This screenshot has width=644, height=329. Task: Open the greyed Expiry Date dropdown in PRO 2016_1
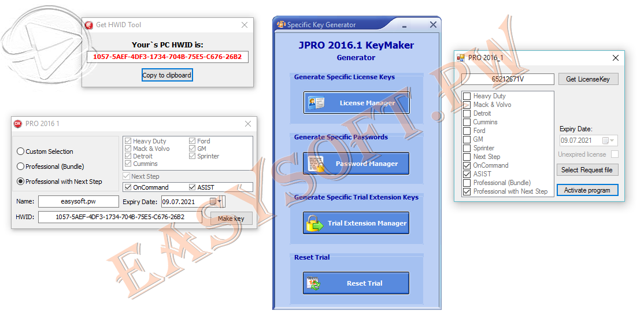(609, 141)
